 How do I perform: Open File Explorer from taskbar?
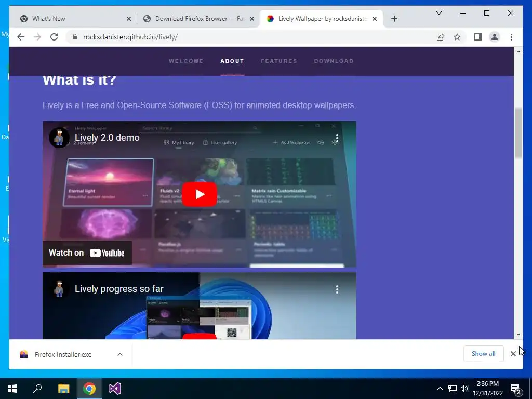pos(63,389)
